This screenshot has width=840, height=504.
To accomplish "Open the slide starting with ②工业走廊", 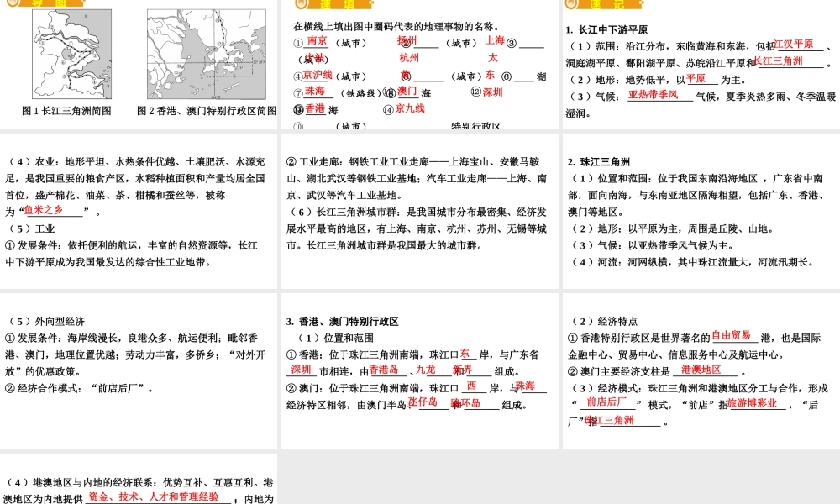I will (420, 211).
